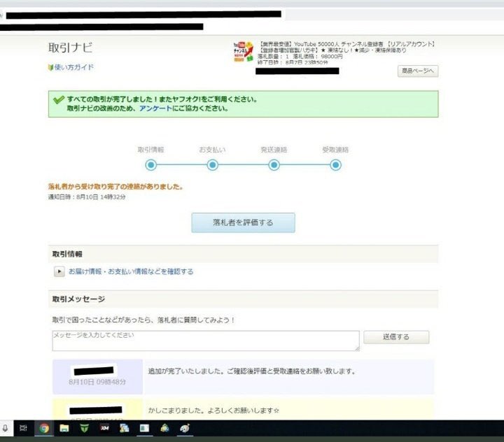Open the YouTube auction item thumbnail
Viewport: 504px width, 442px height.
pyautogui.click(x=244, y=52)
